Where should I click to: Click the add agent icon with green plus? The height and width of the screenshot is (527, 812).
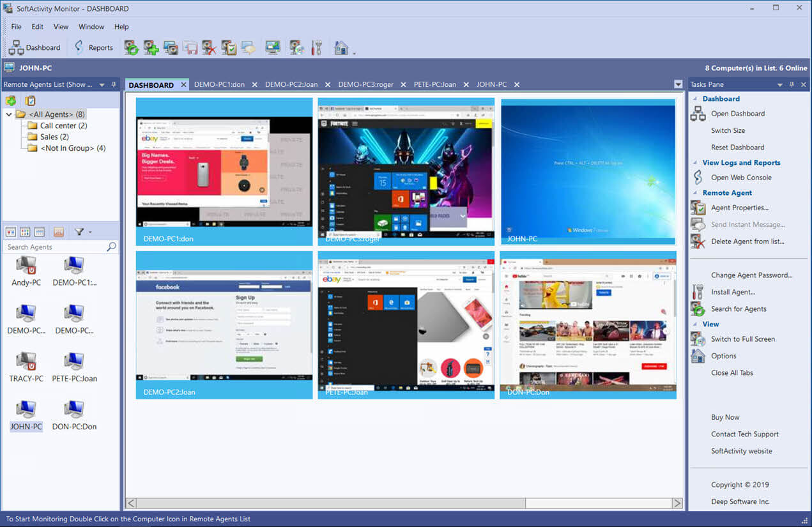tap(151, 47)
